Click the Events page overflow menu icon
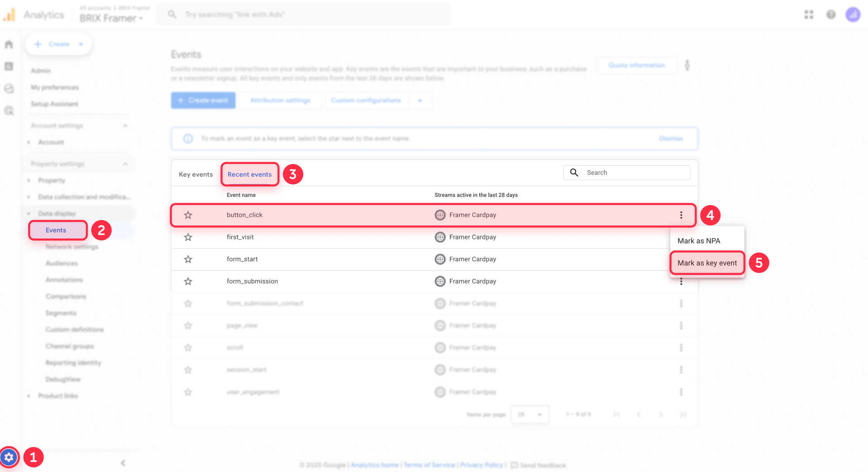This screenshot has height=472, width=868. tap(687, 65)
